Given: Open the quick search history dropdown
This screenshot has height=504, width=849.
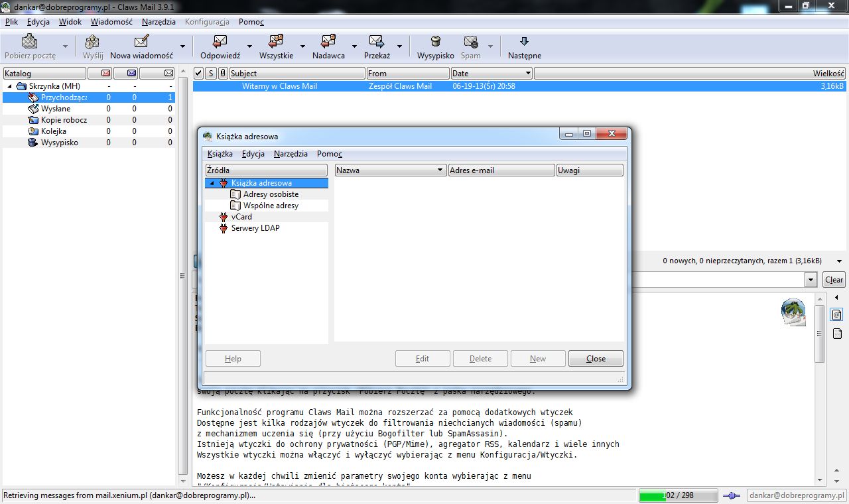Looking at the screenshot, I should point(811,280).
